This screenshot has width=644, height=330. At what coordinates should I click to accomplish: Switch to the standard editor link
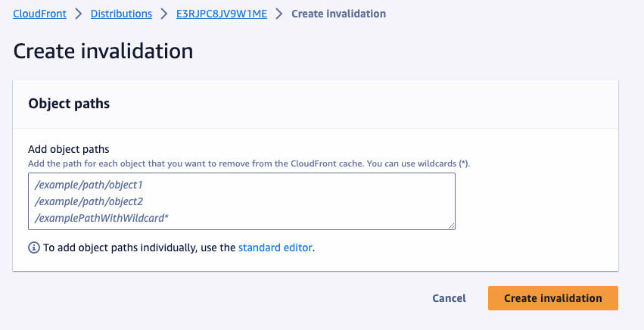coord(275,247)
